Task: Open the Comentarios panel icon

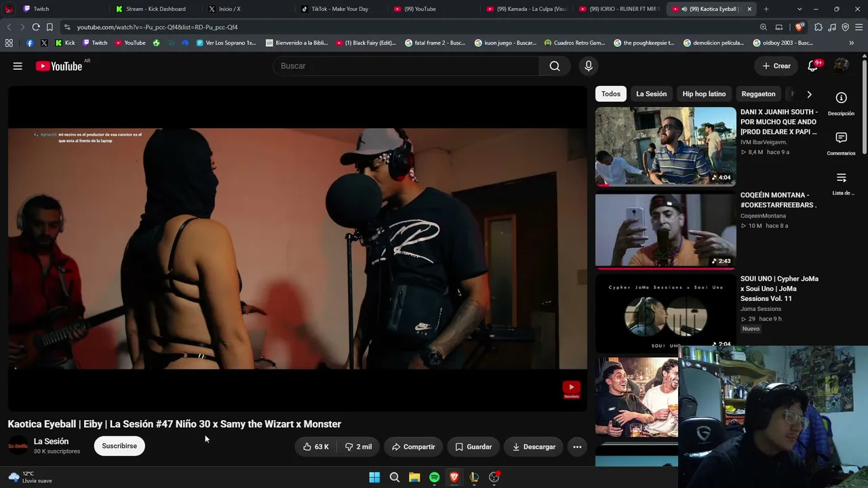Action: (841, 143)
